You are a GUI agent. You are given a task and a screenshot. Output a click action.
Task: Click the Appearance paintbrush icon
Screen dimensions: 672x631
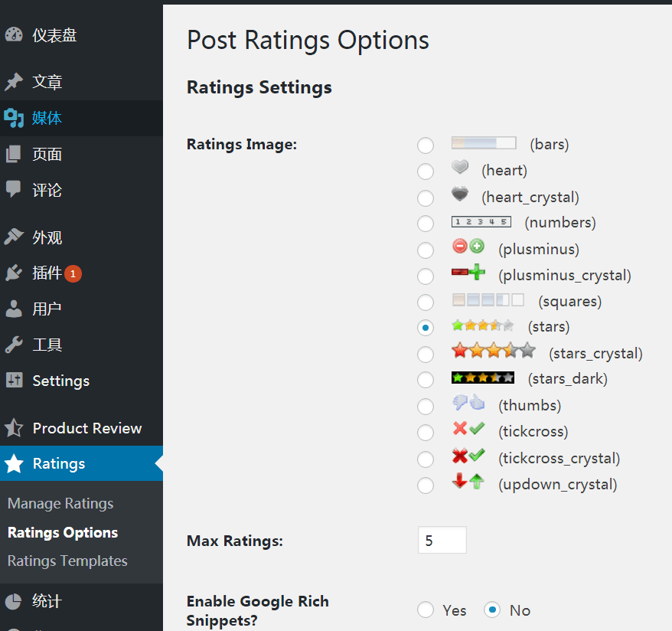pos(14,237)
